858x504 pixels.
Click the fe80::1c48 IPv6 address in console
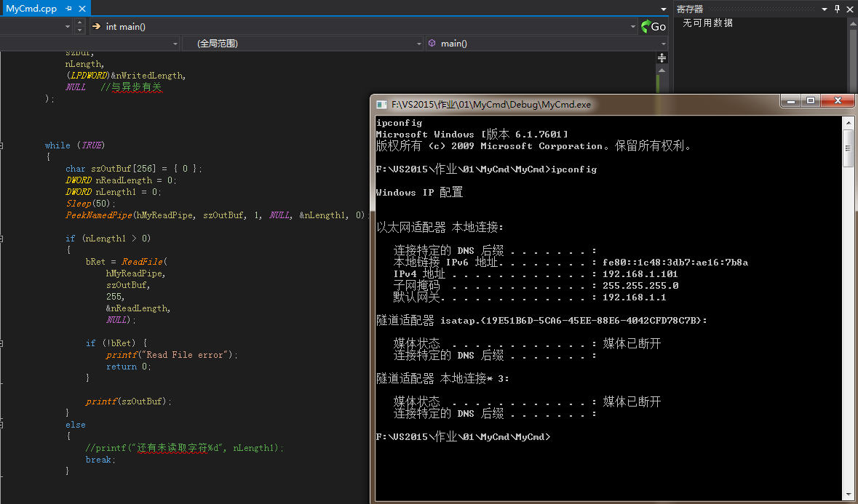(675, 263)
